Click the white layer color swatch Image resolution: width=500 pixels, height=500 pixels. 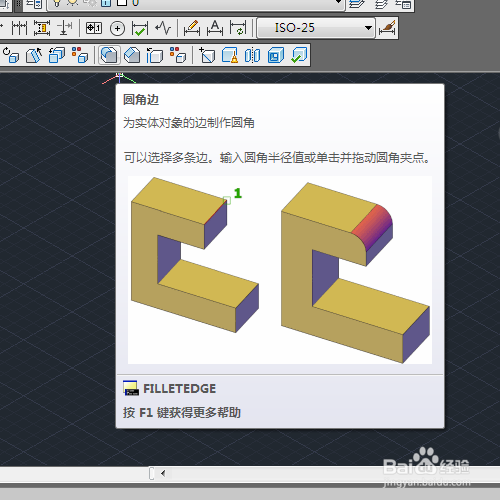[x=122, y=3]
